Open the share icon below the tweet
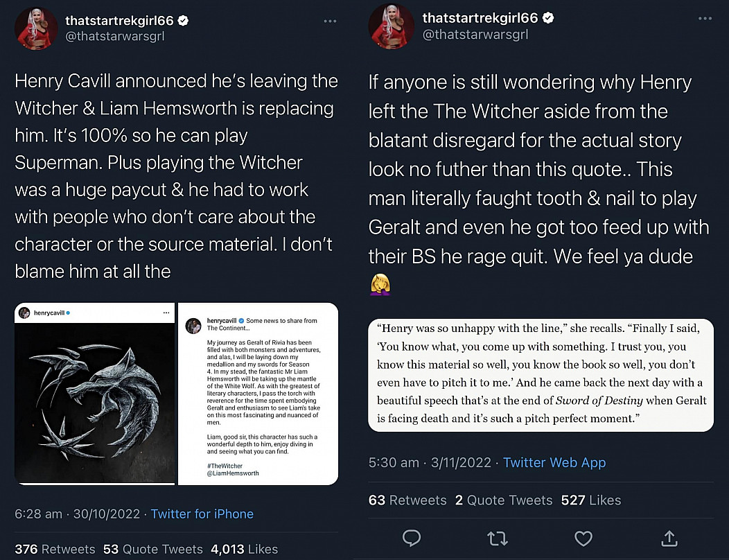Screen dimensions: 729x560 (x=669, y=538)
